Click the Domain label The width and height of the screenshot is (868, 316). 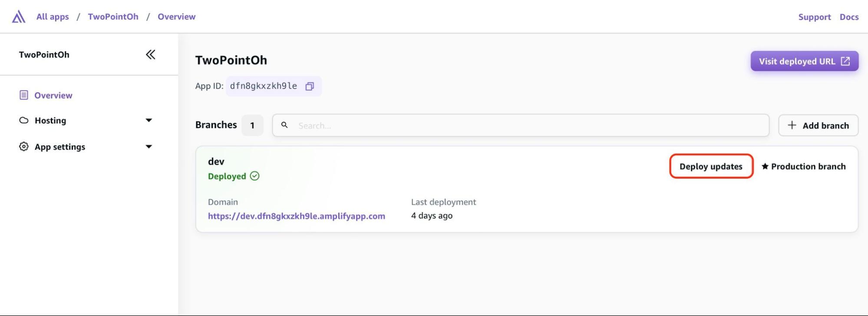(x=223, y=202)
